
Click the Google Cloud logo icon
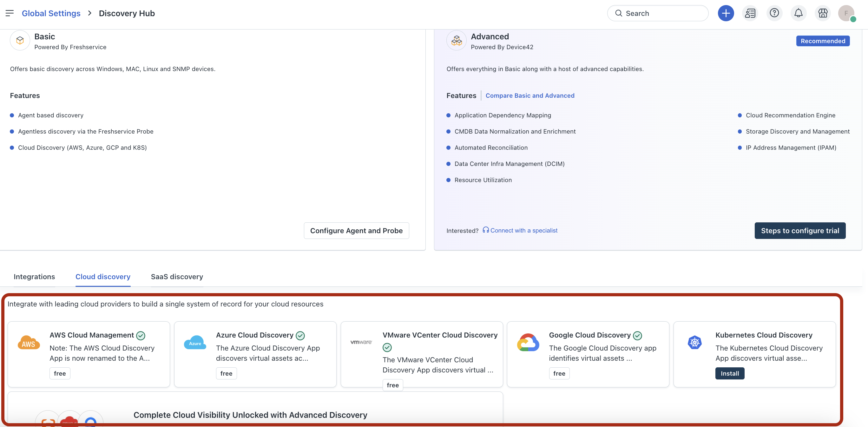[528, 342]
